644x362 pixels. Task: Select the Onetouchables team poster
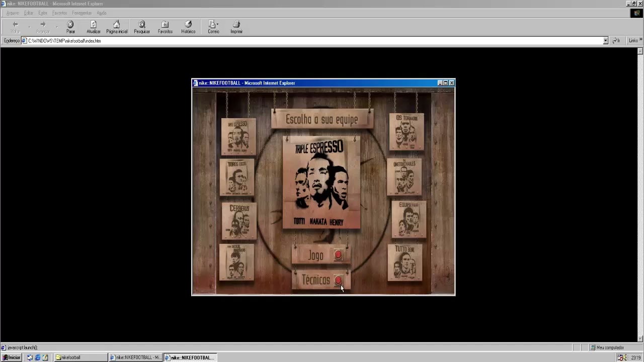click(405, 177)
